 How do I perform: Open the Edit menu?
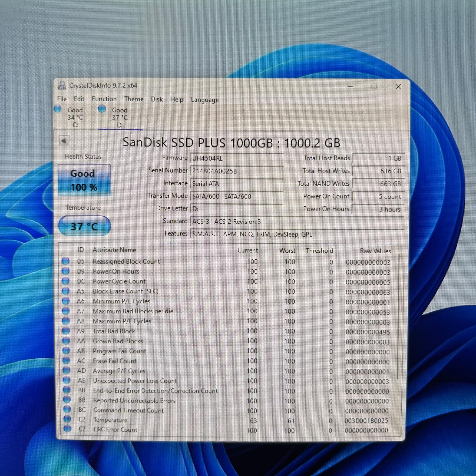(x=79, y=99)
